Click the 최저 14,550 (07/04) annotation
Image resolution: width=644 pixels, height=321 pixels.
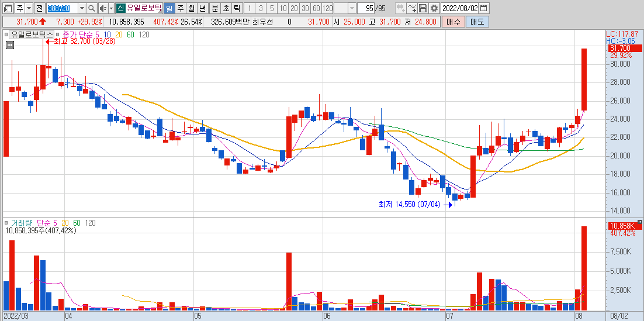[x=415, y=204]
